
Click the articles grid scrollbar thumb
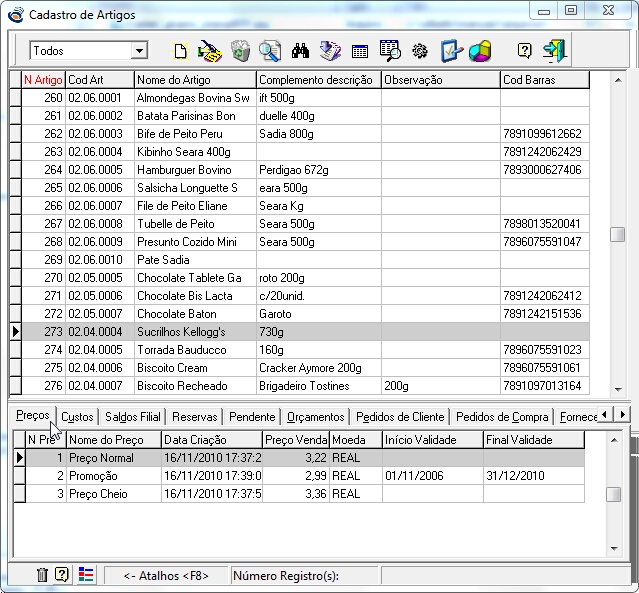click(618, 234)
